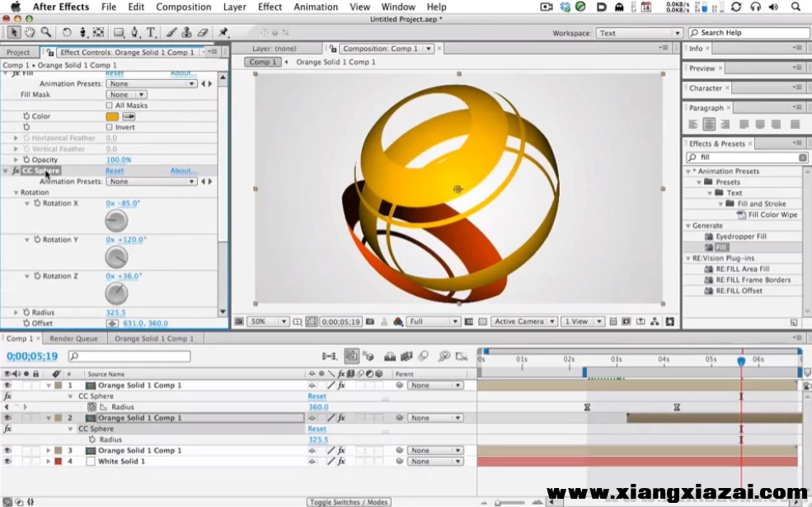Activate the Puppet Pin tool
Viewport: 812px width, 507px height.
click(223, 32)
